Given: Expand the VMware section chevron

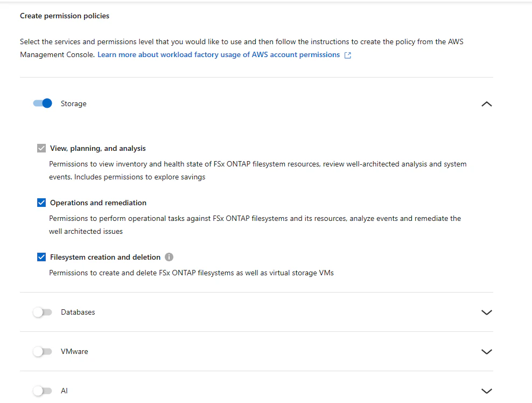Looking at the screenshot, I should [x=487, y=352].
